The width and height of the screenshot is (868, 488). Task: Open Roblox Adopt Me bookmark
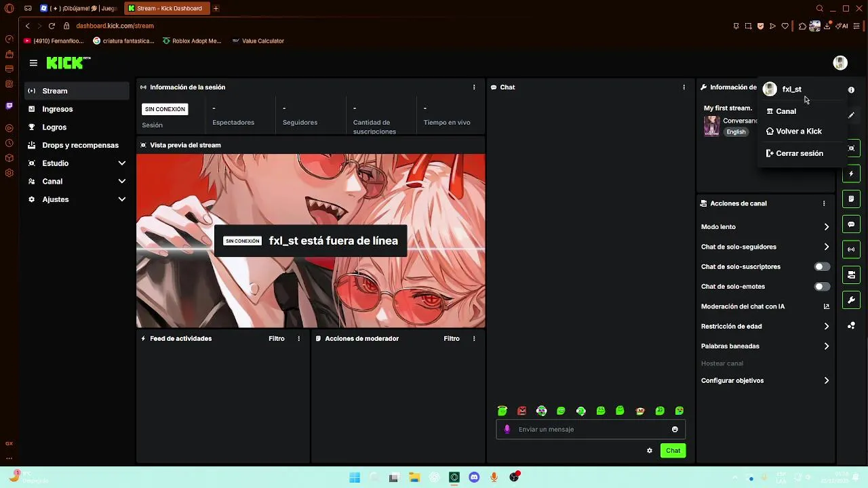pos(192,41)
